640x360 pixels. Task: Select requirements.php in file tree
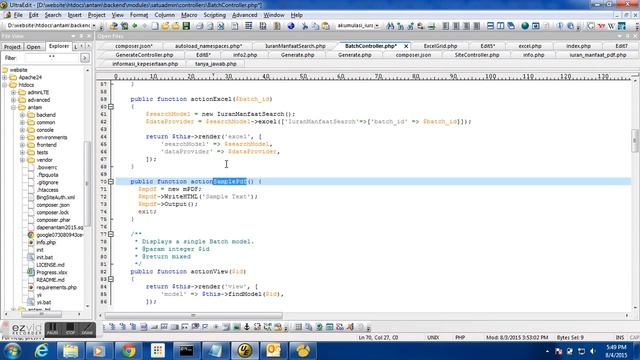(x=56, y=287)
